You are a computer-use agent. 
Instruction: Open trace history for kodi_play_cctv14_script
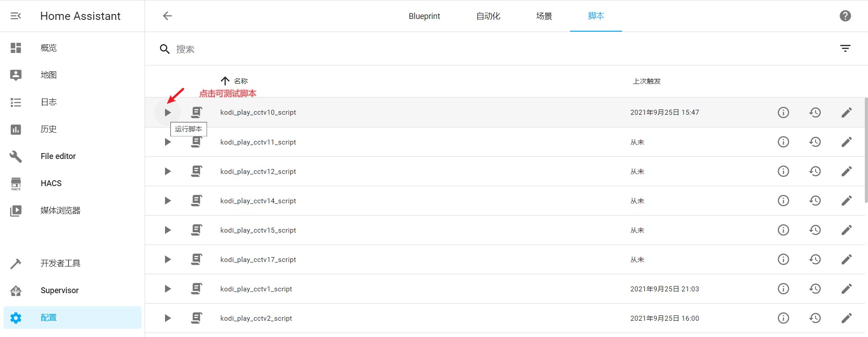click(815, 201)
